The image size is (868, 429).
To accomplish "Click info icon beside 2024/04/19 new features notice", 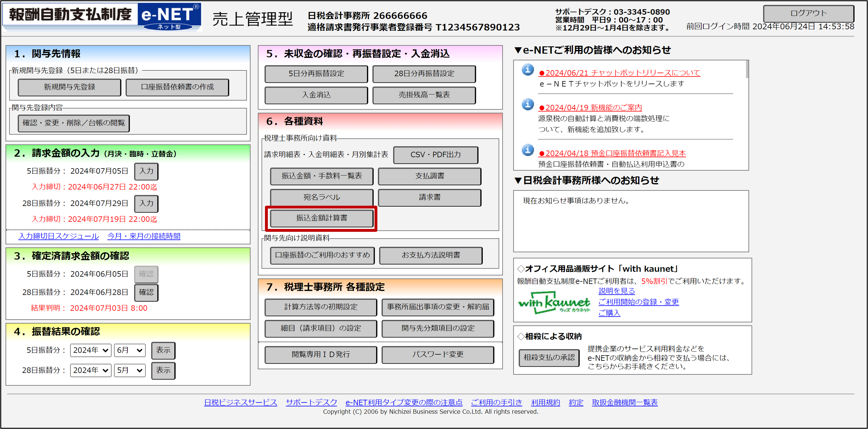I will (528, 105).
